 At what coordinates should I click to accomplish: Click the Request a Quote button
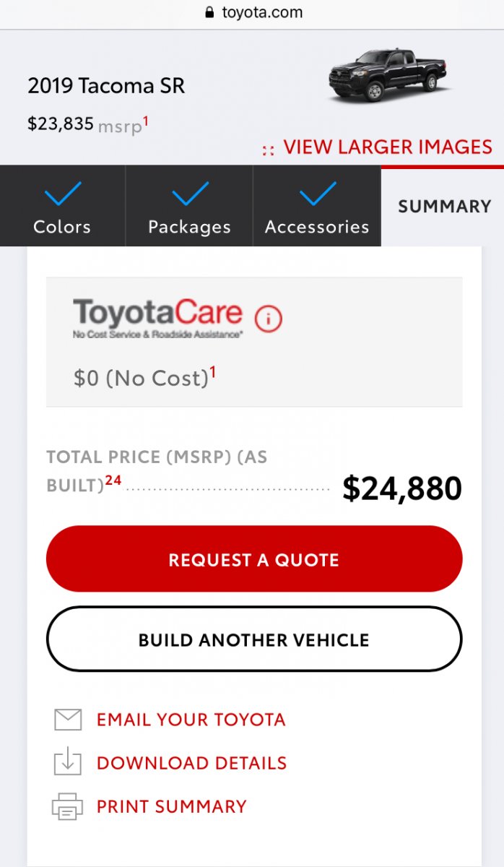[x=254, y=559]
